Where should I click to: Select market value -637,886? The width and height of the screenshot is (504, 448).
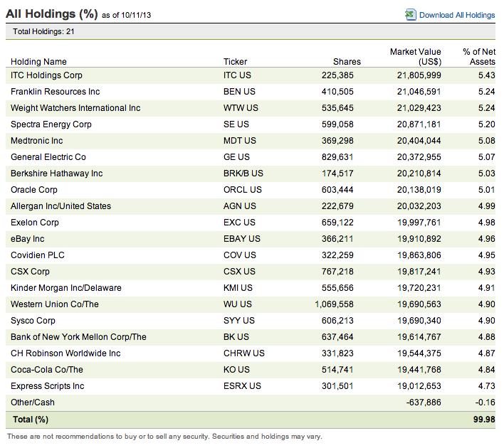[x=424, y=402]
